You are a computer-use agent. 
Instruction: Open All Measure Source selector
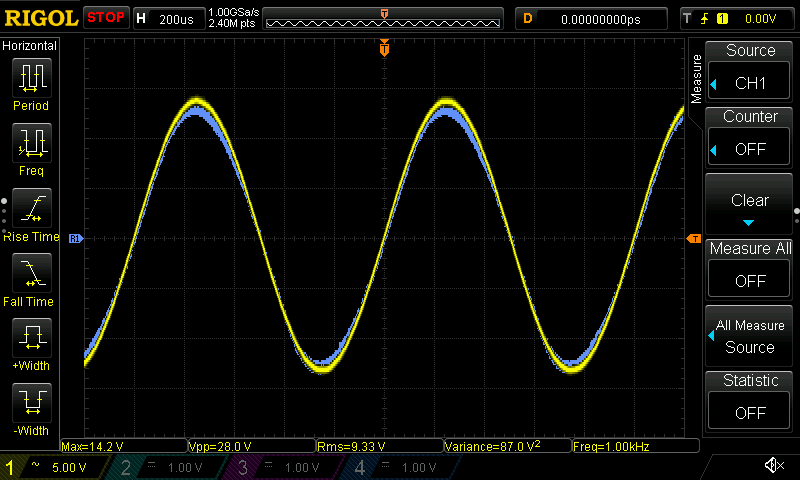750,336
